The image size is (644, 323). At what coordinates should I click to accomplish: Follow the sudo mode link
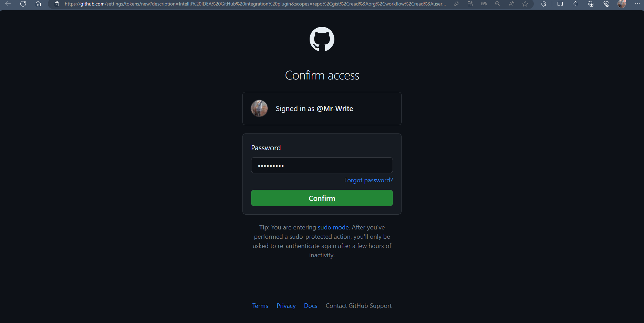333,227
